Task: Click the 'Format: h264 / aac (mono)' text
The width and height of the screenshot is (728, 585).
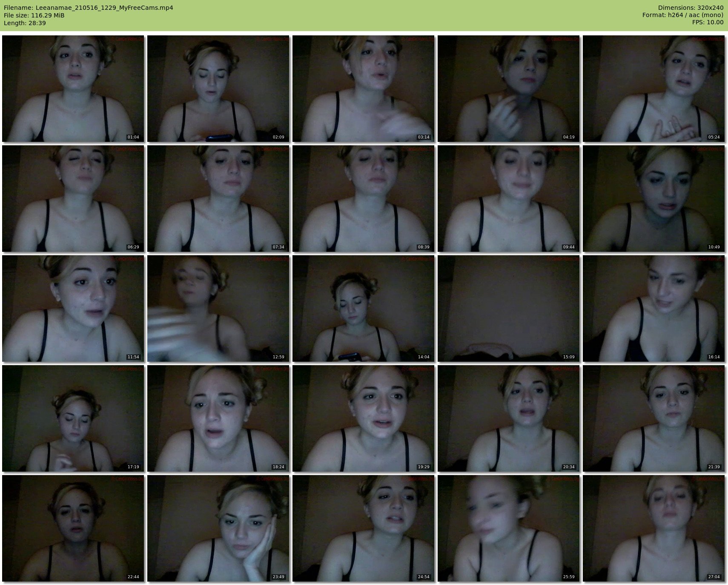Action: click(x=683, y=15)
